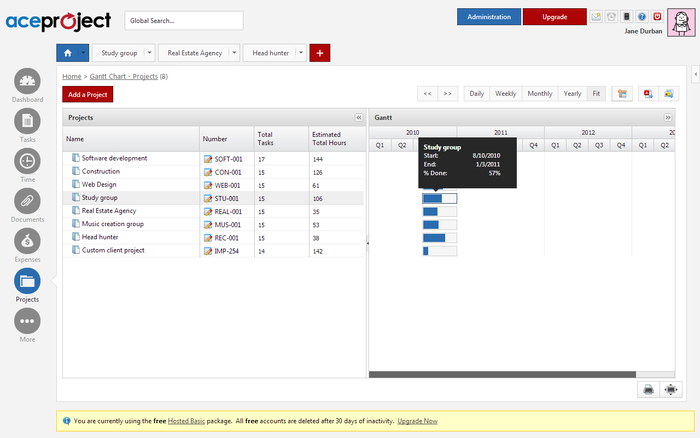Open the Tasks section icon
This screenshot has height=438, width=700.
[27, 122]
